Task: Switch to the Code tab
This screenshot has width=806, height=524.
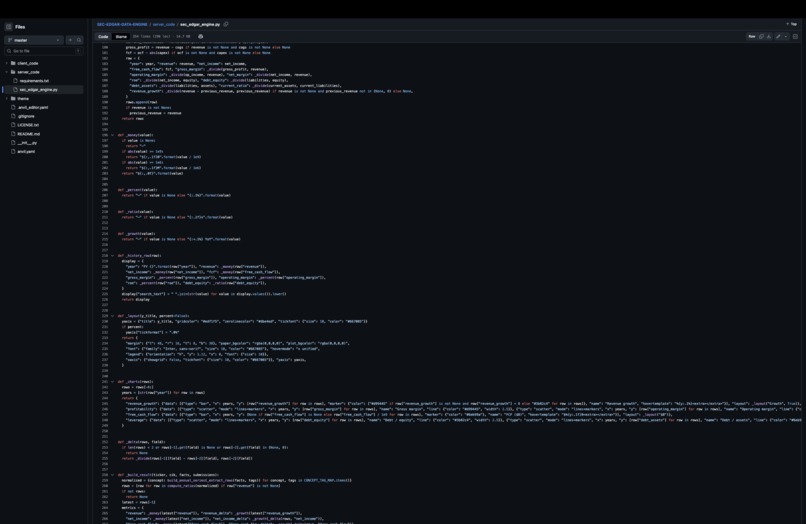Action: [x=103, y=37]
